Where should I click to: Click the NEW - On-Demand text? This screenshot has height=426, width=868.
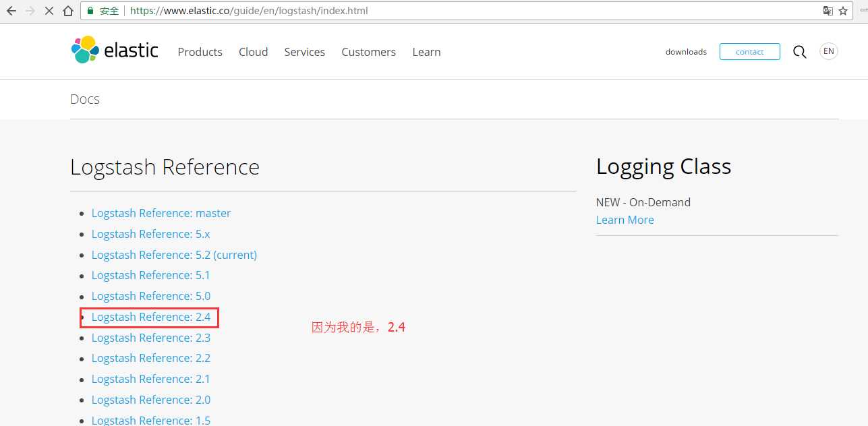(643, 202)
